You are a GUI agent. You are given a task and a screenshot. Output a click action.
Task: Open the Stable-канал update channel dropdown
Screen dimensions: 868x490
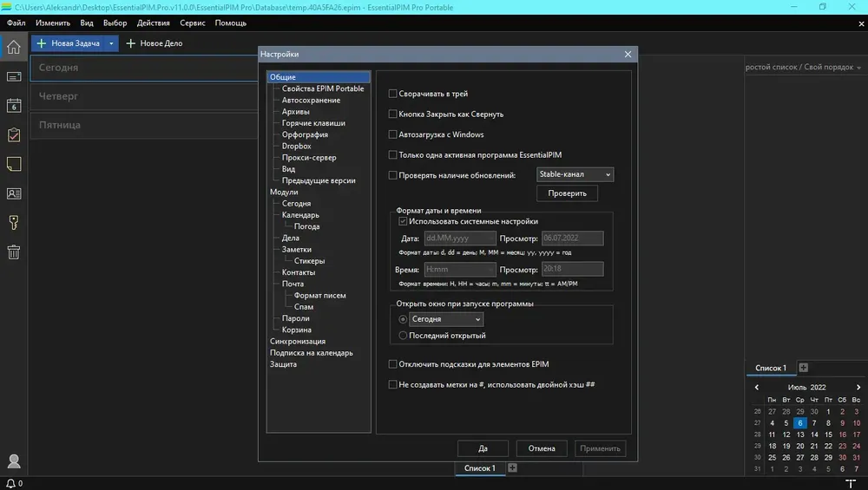pyautogui.click(x=575, y=174)
